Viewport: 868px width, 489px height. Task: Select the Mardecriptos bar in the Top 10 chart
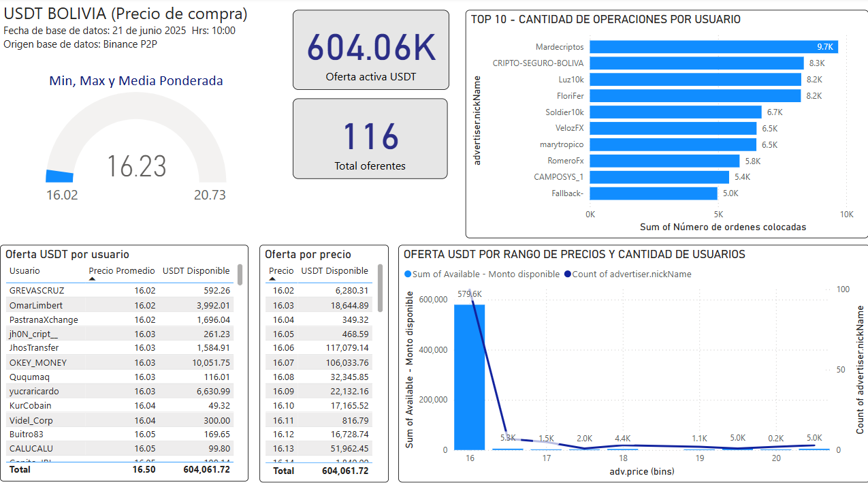713,47
